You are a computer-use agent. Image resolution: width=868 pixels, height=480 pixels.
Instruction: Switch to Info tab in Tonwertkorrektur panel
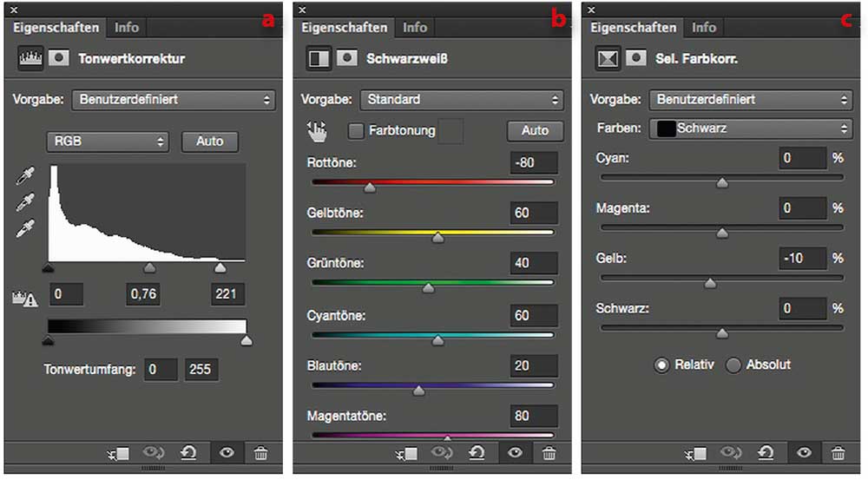tap(127, 27)
